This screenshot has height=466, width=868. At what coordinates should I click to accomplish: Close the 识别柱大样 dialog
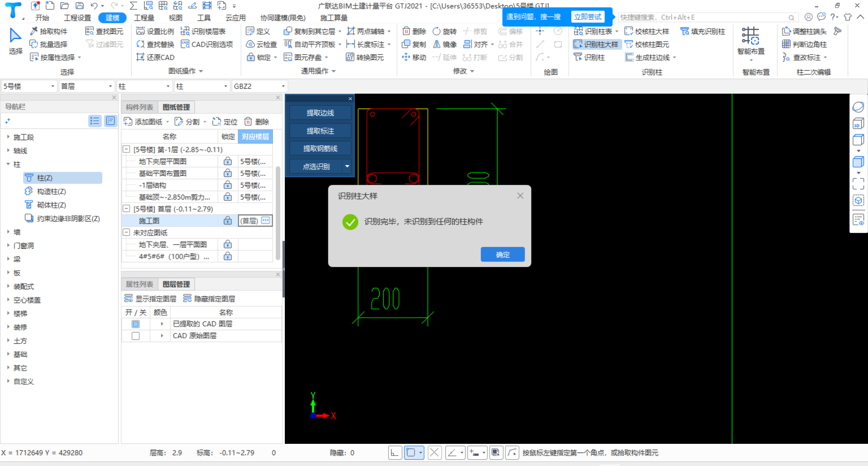tap(520, 196)
